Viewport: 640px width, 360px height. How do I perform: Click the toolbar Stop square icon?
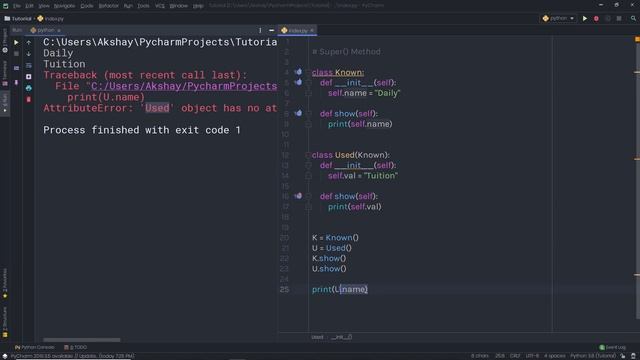[619, 18]
